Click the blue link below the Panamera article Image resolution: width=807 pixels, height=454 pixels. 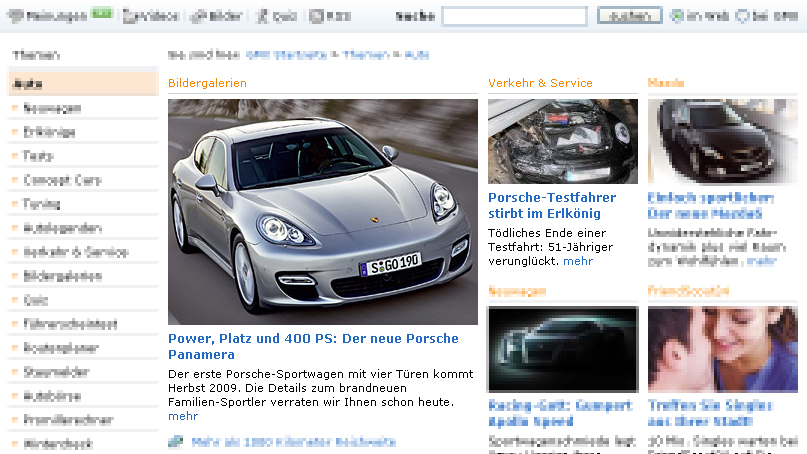coord(293,442)
